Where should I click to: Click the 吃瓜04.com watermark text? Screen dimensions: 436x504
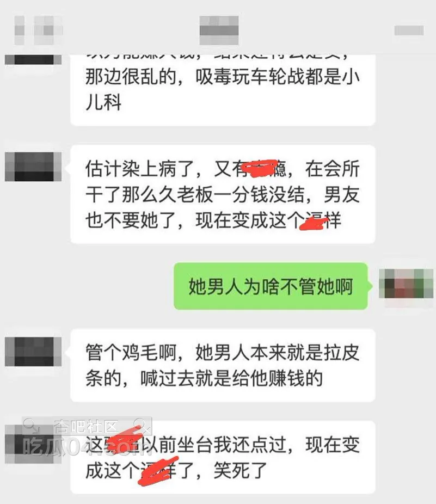(x=87, y=446)
